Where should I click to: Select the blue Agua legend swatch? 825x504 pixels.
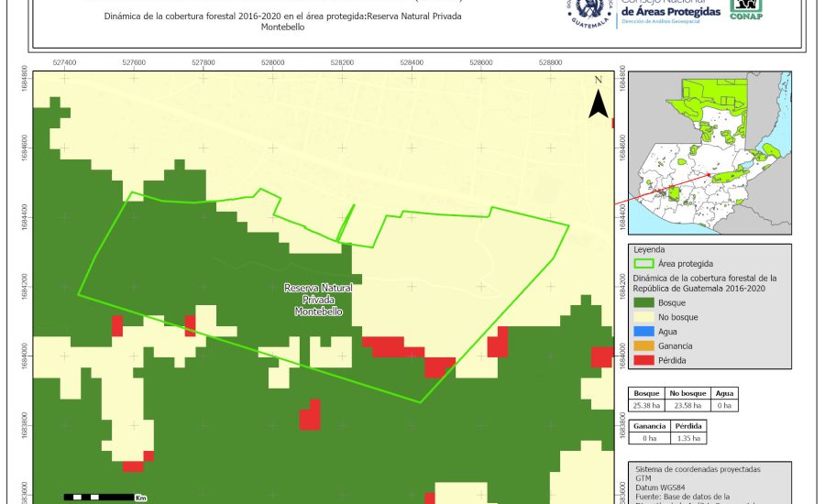[x=644, y=331]
